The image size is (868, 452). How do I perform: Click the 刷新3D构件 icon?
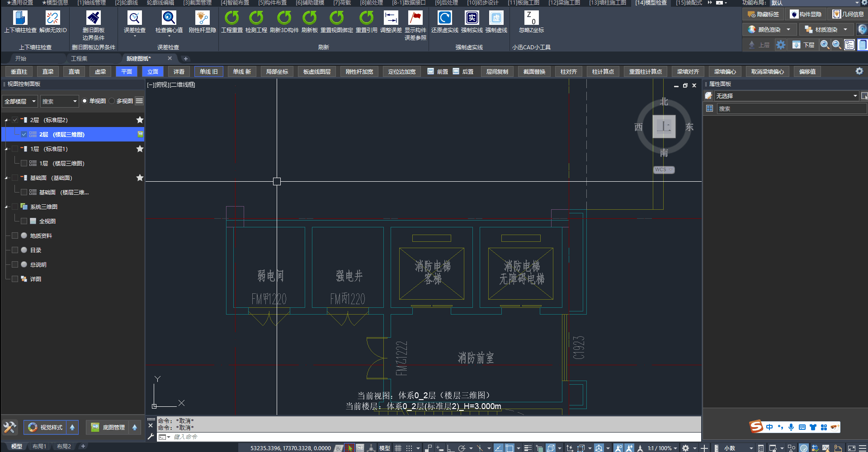[x=284, y=18]
